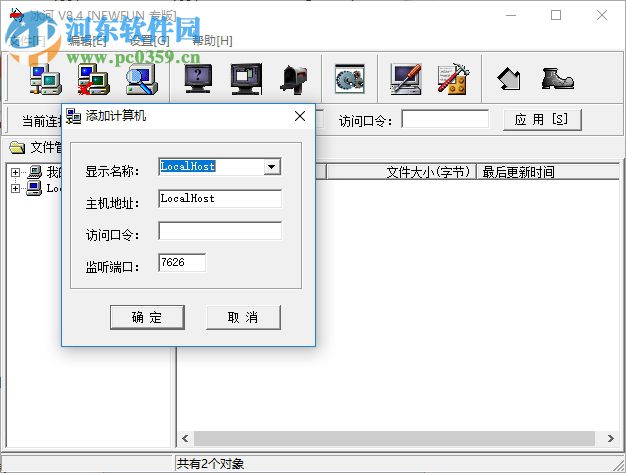Click the file size column header
The image size is (626, 473).
tap(401, 172)
